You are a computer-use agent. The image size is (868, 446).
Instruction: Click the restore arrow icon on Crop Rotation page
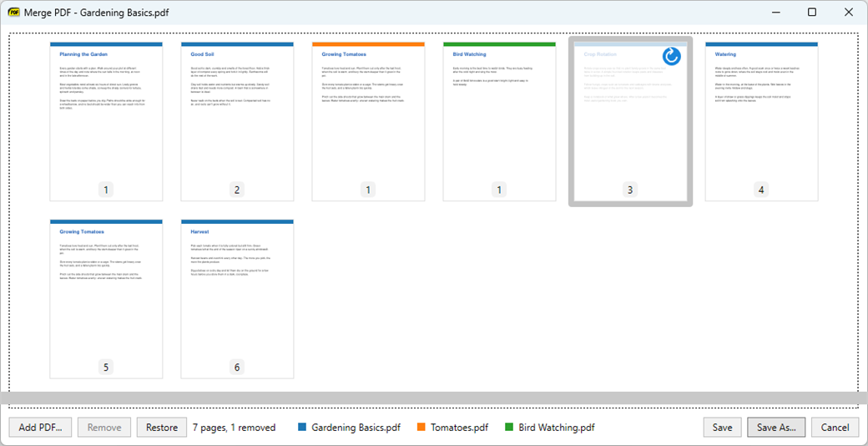pos(672,56)
